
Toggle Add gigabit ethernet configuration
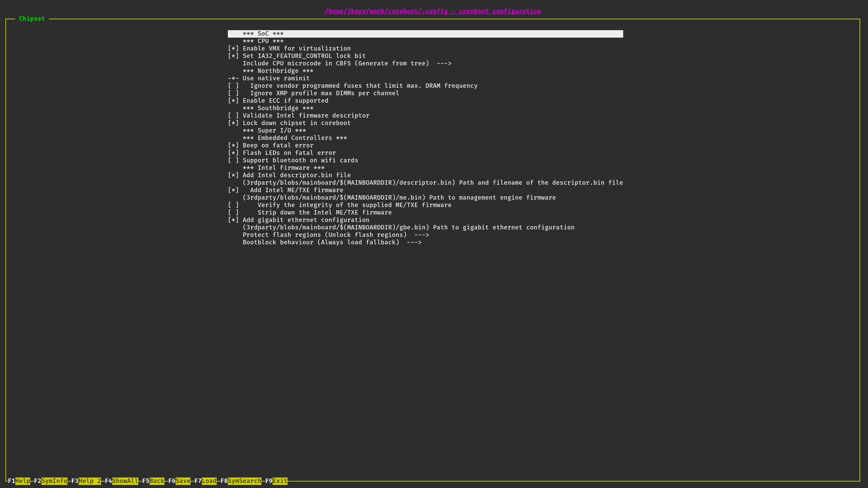tap(233, 220)
